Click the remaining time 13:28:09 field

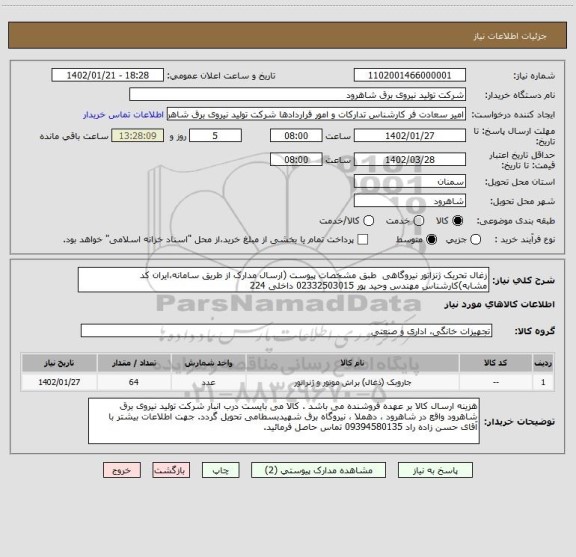coord(138,136)
